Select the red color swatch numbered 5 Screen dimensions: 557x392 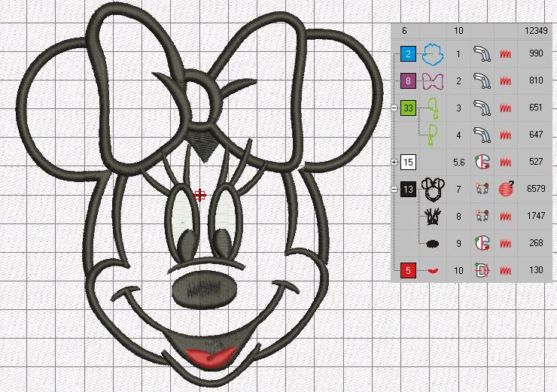[408, 271]
